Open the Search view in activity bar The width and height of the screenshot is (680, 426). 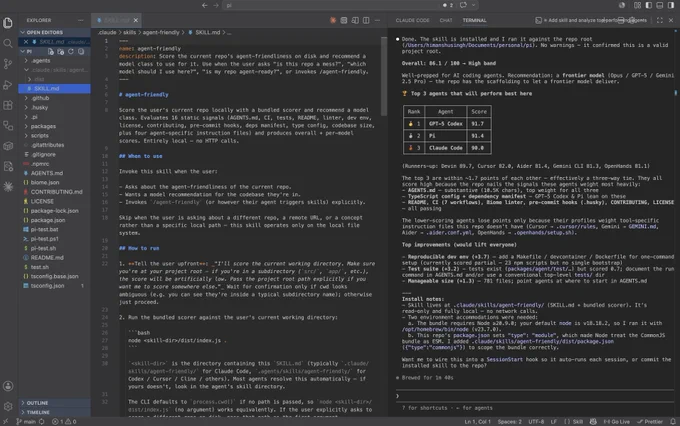pos(8,43)
